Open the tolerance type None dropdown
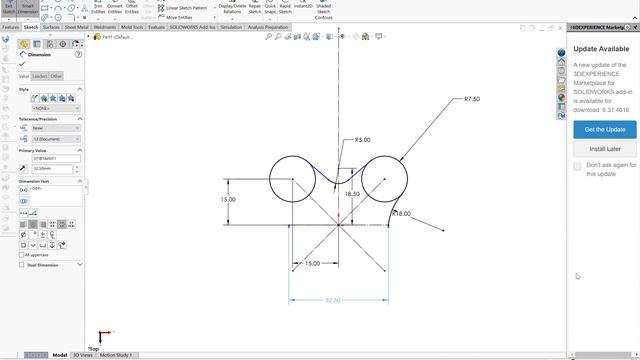640x360 pixels. point(56,128)
